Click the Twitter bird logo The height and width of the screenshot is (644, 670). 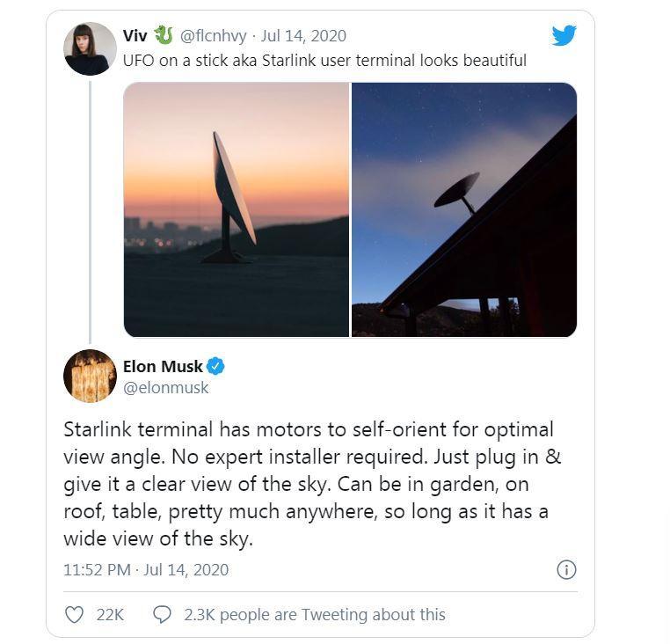pyautogui.click(x=564, y=35)
